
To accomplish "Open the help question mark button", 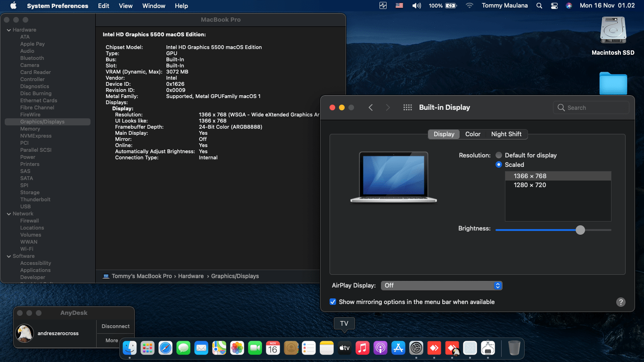I will tap(621, 302).
